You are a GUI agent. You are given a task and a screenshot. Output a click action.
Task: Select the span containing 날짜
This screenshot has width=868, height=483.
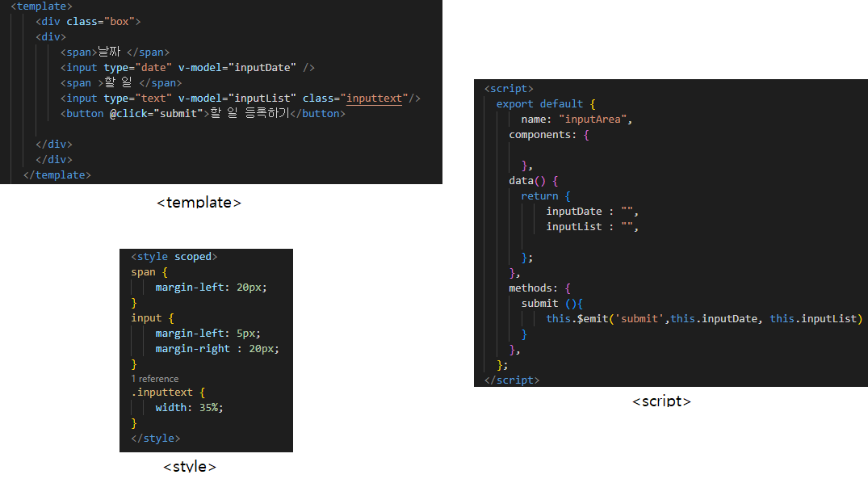pos(115,52)
